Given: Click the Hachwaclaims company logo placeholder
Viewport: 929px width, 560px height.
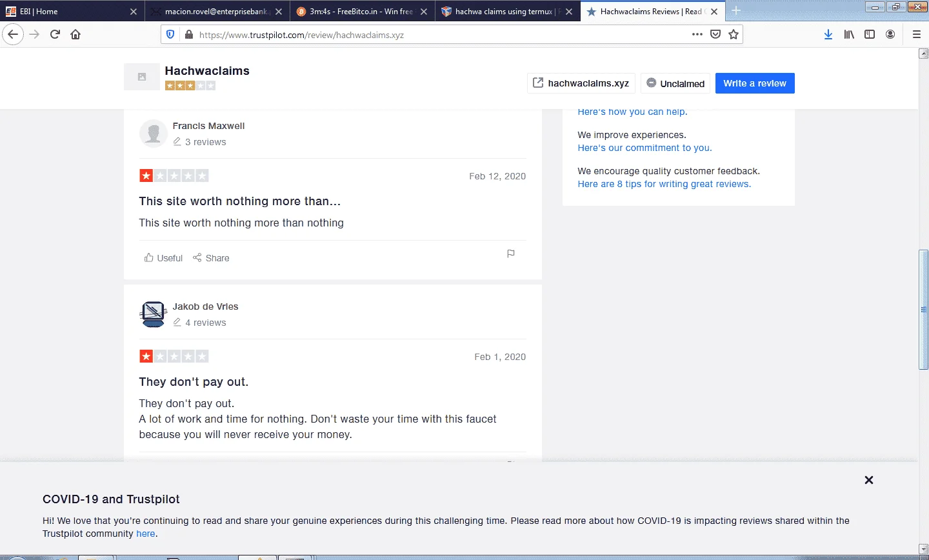Looking at the screenshot, I should 142,77.
